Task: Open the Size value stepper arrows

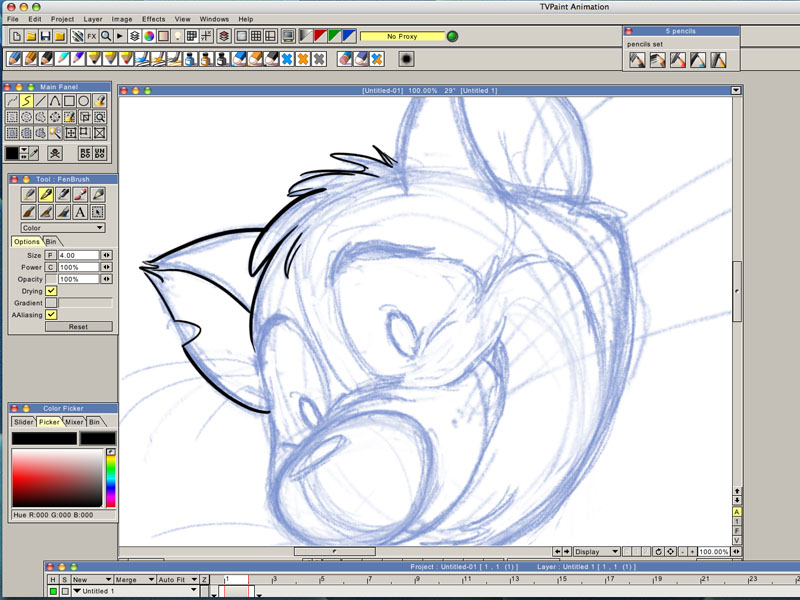Action: (x=107, y=255)
